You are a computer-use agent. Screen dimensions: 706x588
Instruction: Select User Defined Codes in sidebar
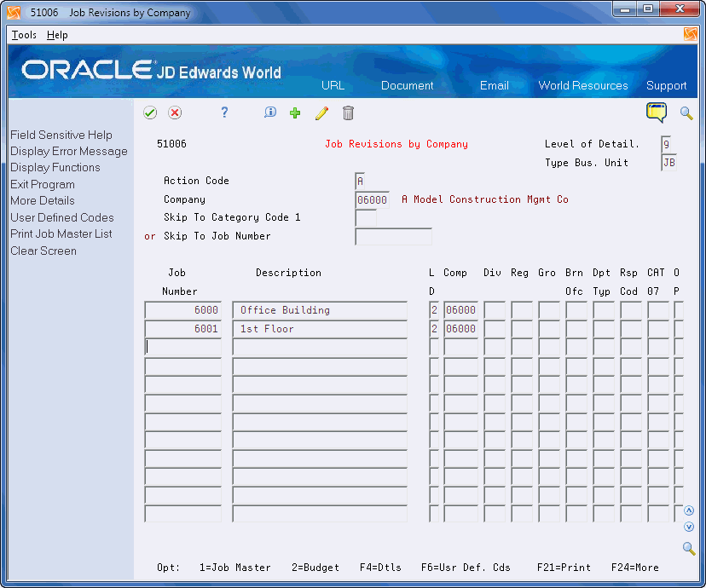[62, 218]
